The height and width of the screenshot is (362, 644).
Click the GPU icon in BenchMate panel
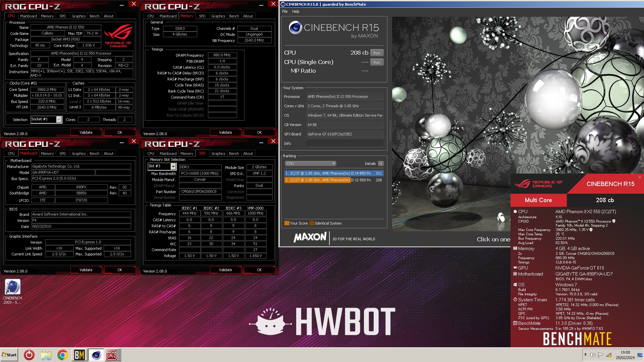(515, 267)
